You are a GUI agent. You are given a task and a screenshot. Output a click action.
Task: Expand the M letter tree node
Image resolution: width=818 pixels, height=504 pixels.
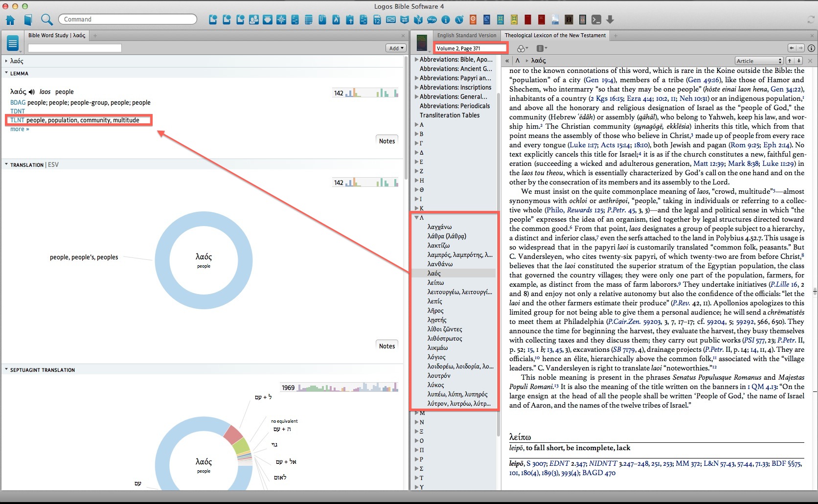click(416, 413)
